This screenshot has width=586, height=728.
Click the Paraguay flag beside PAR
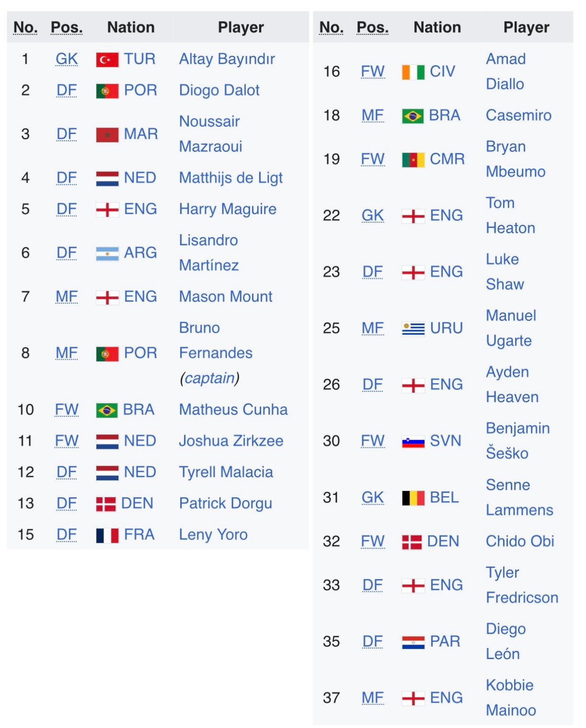click(413, 642)
